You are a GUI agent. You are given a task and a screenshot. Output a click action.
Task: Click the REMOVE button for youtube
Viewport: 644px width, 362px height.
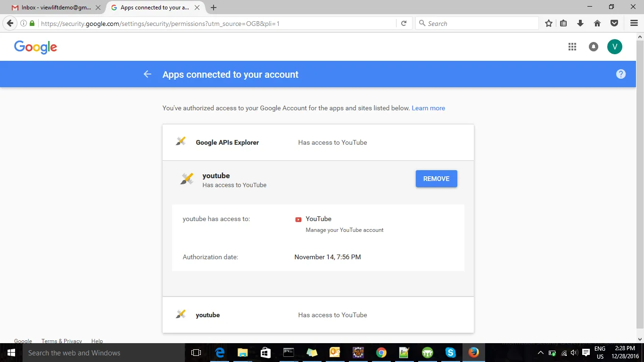436,179
